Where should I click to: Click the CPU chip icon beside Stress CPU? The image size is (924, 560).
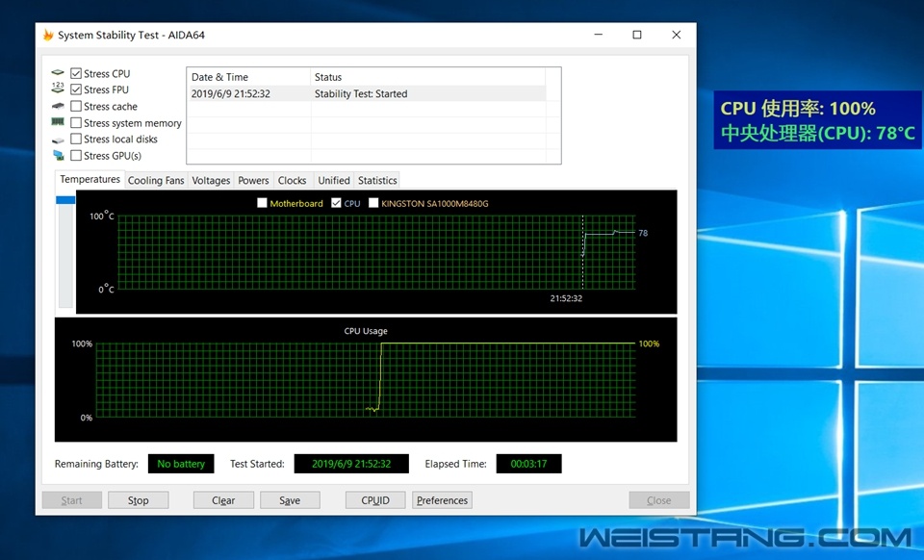(58, 73)
